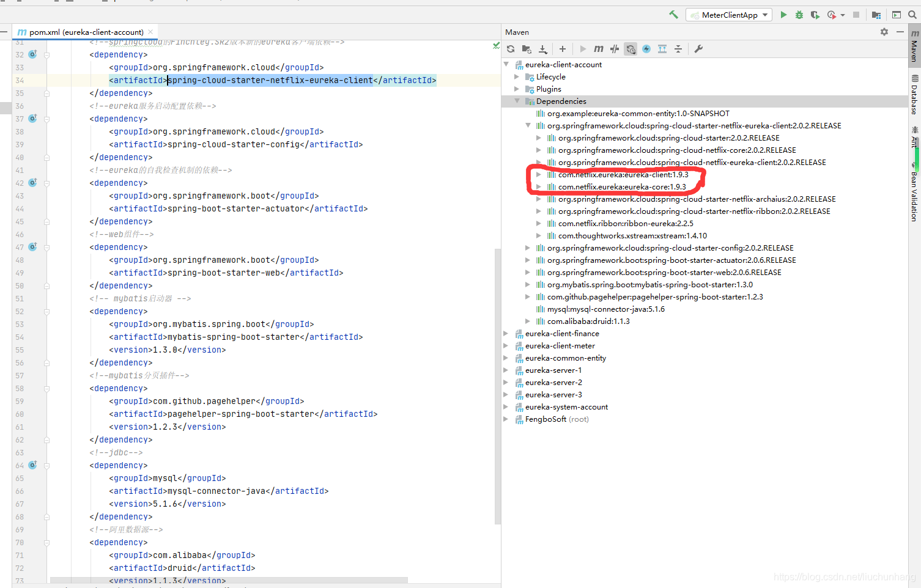This screenshot has height=588, width=921.
Task: Open Project Structure icon in top toolbar
Action: [876, 15]
